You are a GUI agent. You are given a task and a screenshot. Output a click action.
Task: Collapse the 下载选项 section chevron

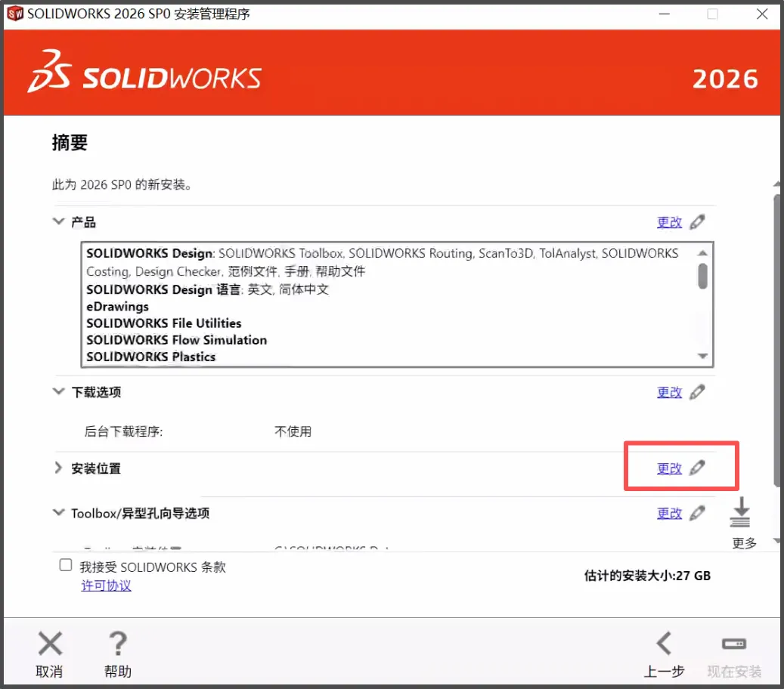point(58,391)
